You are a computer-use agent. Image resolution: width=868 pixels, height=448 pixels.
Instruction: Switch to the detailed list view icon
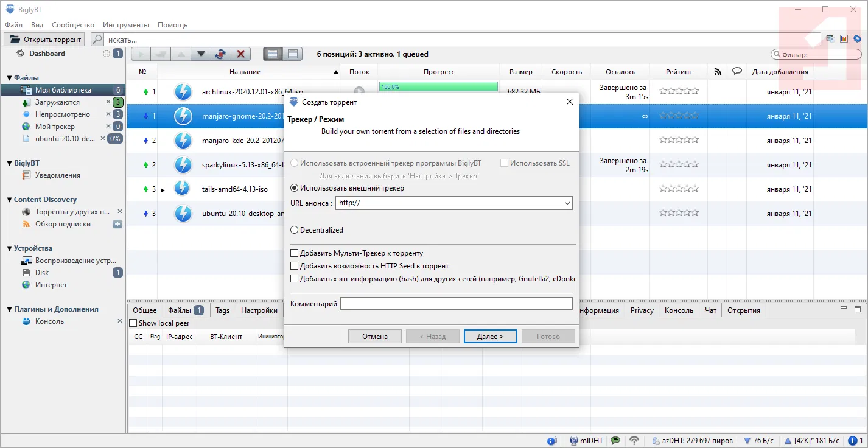[273, 54]
